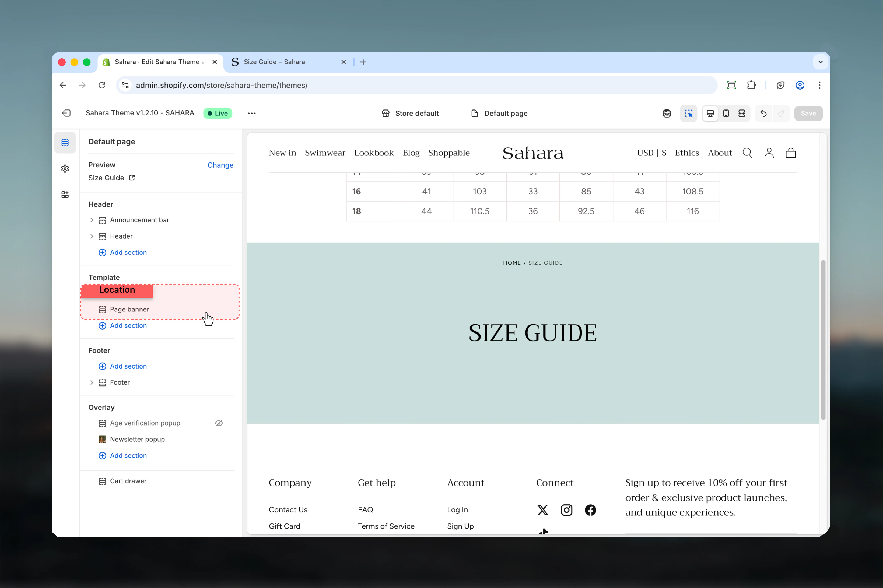Screen dimensions: 883x588
Task: Click the Sahara store logo
Action: 532,153
